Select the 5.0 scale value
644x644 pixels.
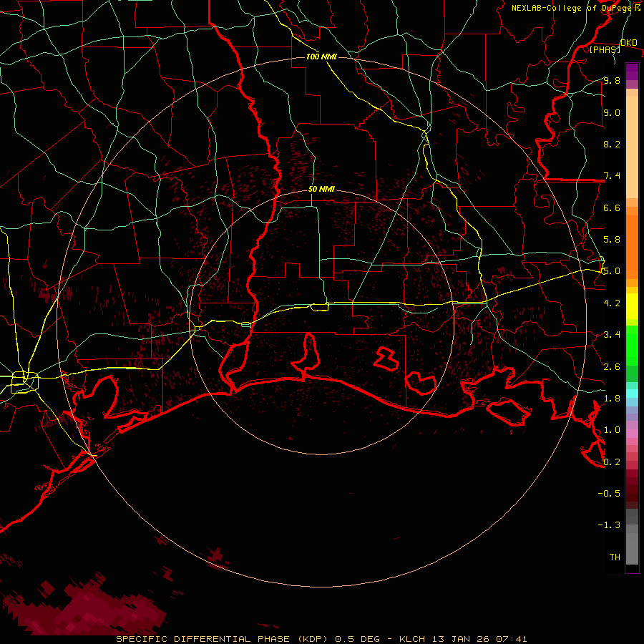[612, 271]
